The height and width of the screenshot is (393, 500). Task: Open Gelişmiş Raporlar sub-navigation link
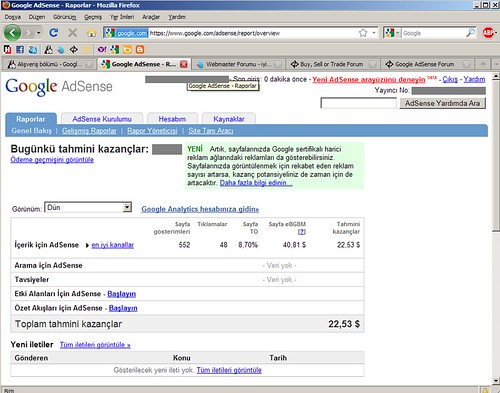pyautogui.click(x=89, y=131)
